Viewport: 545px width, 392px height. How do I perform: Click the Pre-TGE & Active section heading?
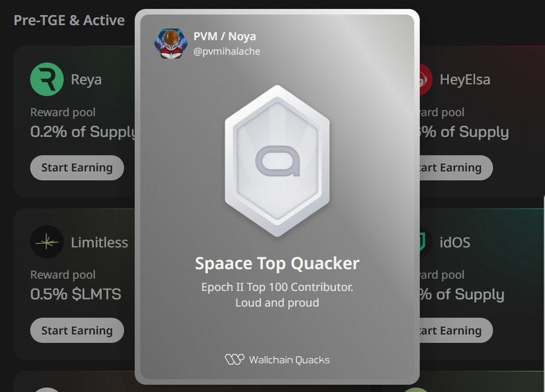pyautogui.click(x=69, y=21)
